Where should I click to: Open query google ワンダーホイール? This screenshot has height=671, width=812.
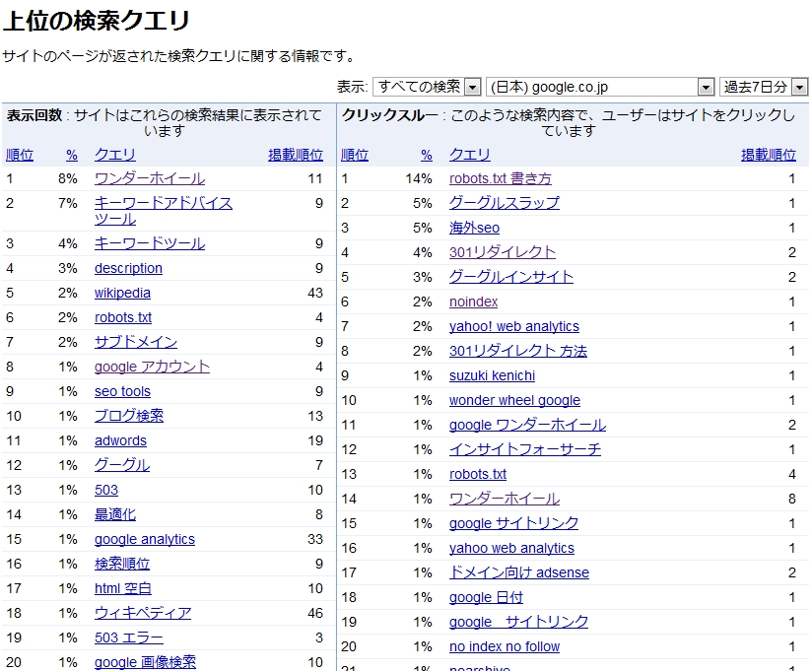point(527,425)
